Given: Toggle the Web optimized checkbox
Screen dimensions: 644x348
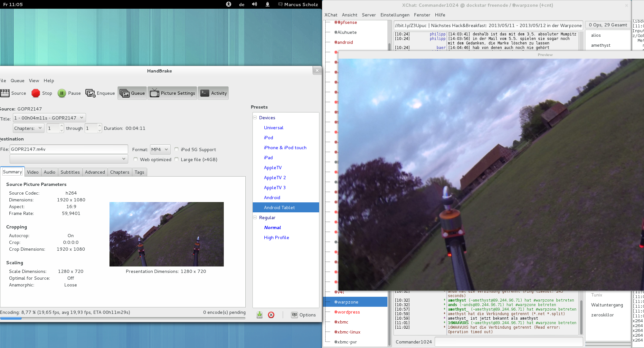Looking at the screenshot, I should tap(136, 159).
